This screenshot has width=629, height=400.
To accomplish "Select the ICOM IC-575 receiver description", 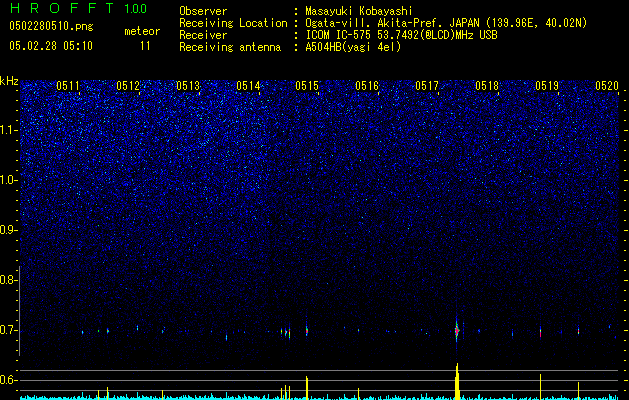I will click(401, 35).
